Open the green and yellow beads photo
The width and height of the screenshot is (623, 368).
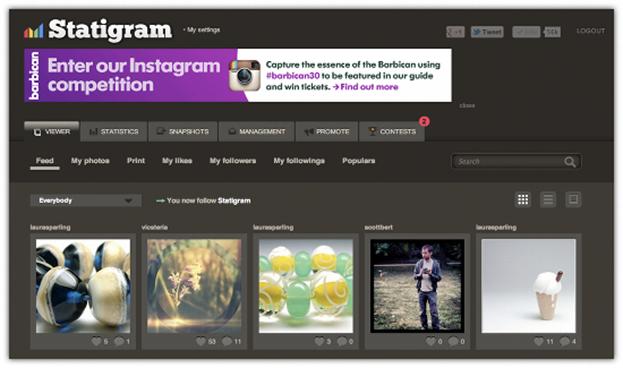(x=306, y=286)
